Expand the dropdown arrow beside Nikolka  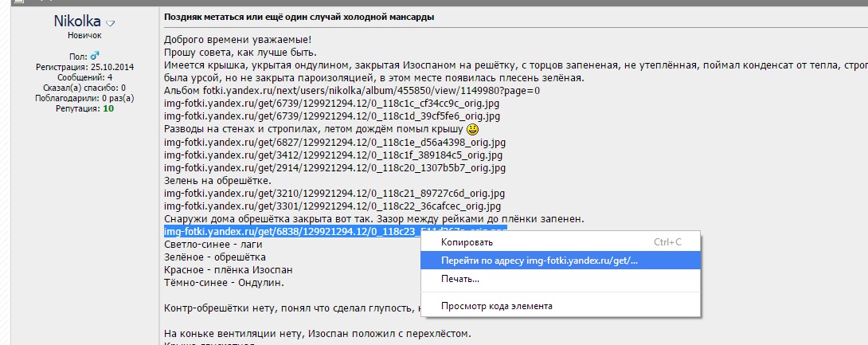point(111,23)
